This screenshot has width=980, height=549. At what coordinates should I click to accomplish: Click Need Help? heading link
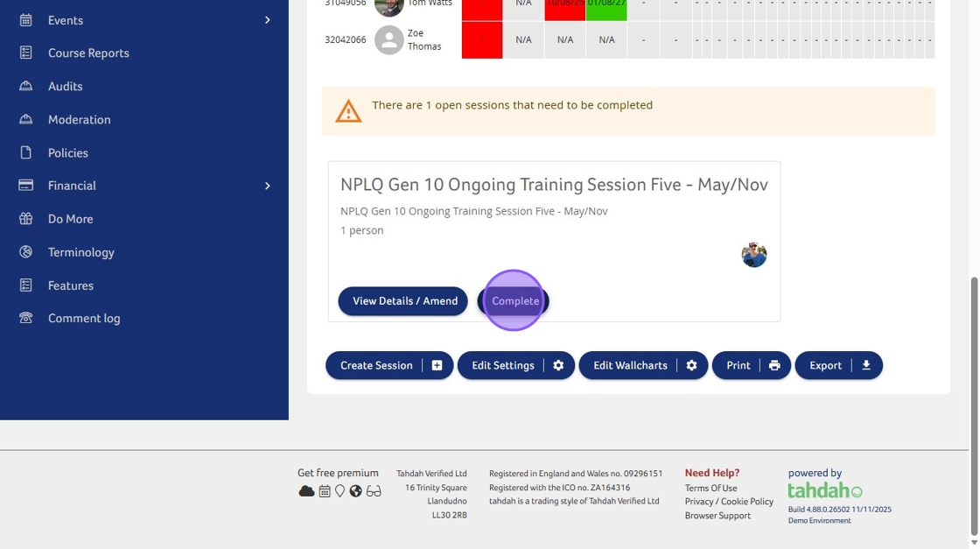click(712, 473)
